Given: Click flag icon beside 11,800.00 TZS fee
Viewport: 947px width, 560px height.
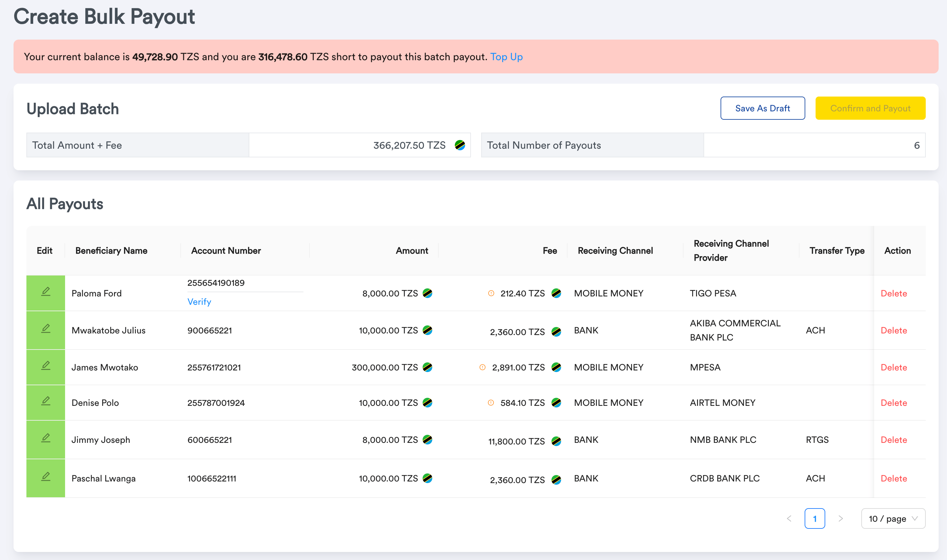Looking at the screenshot, I should (556, 441).
